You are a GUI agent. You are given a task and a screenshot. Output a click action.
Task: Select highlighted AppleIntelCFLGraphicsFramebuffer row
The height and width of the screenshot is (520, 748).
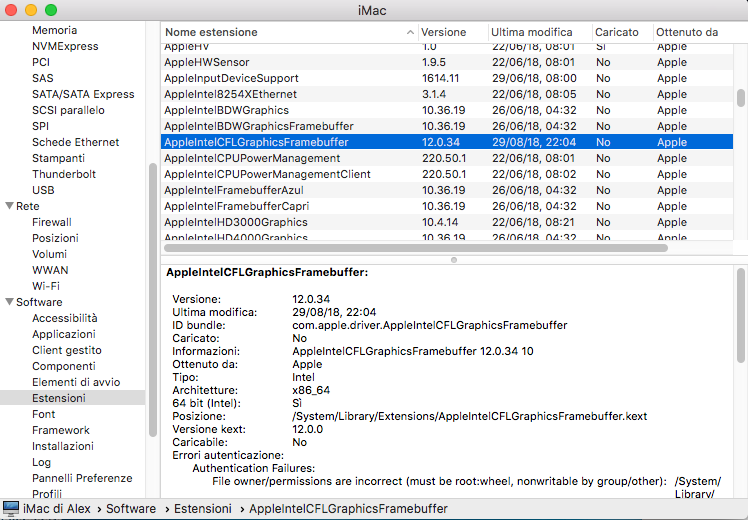tap(447, 142)
